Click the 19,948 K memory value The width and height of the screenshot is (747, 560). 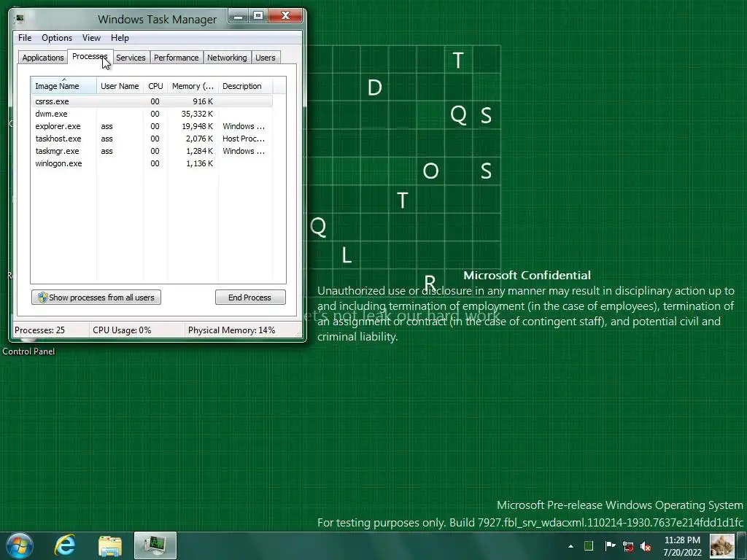click(x=197, y=126)
